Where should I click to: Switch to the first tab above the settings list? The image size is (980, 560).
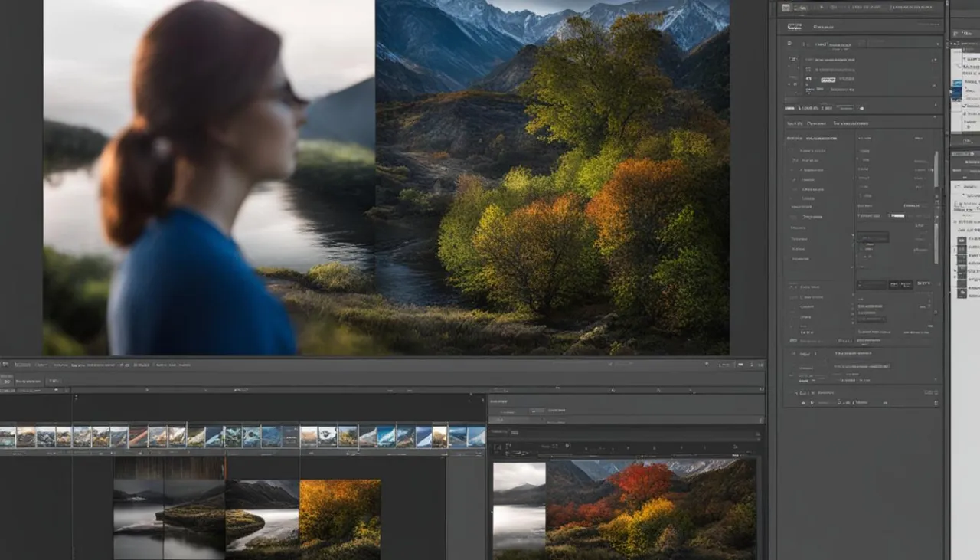click(794, 123)
